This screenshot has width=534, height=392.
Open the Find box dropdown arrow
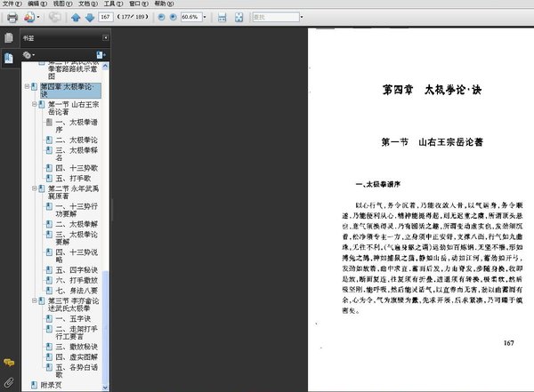coord(302,17)
